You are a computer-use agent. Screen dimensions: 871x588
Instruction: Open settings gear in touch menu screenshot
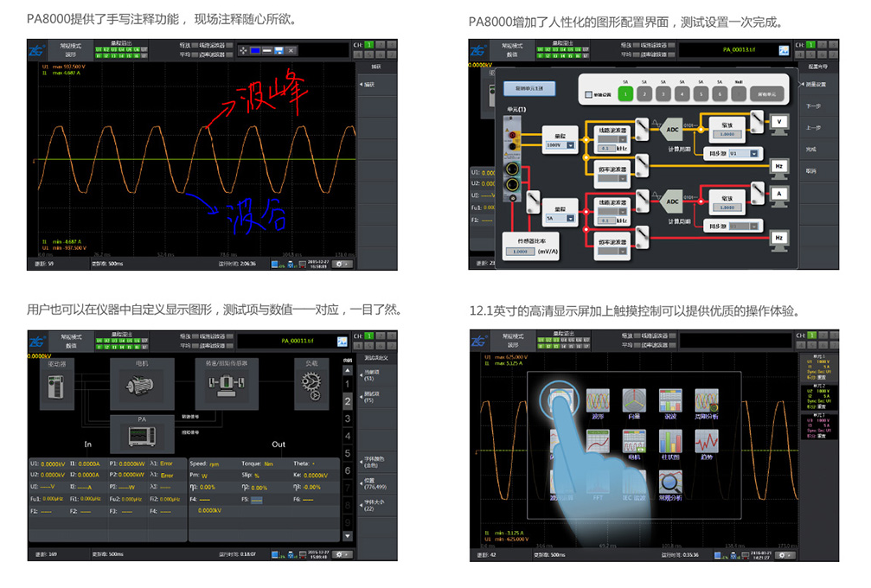[783, 555]
